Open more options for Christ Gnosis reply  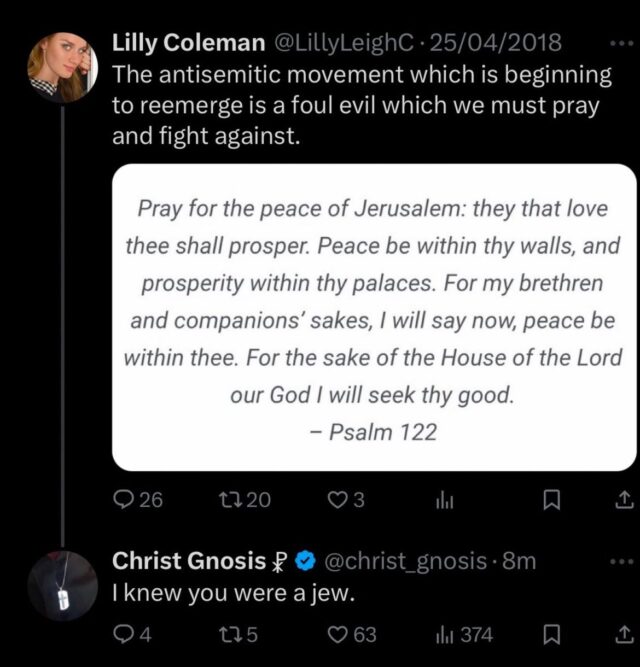click(x=619, y=562)
